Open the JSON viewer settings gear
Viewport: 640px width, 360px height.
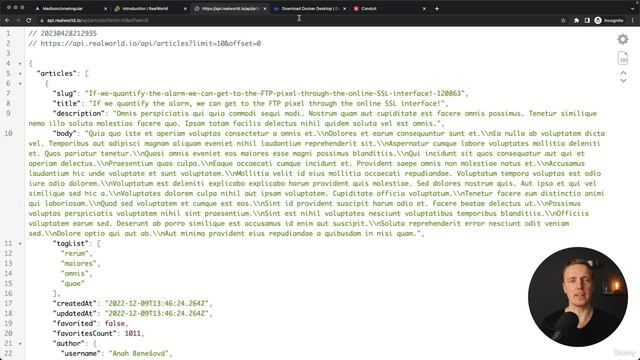[x=623, y=39]
